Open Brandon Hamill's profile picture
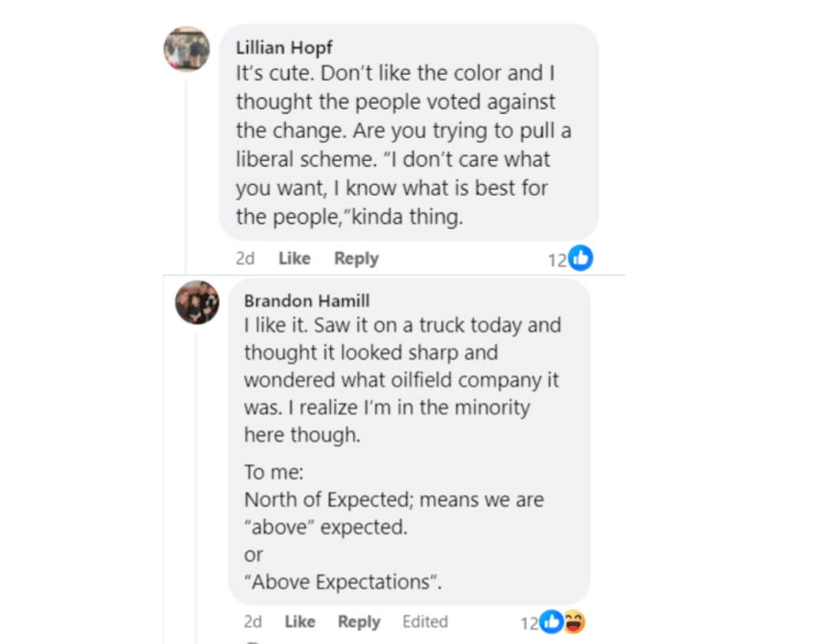 click(197, 301)
